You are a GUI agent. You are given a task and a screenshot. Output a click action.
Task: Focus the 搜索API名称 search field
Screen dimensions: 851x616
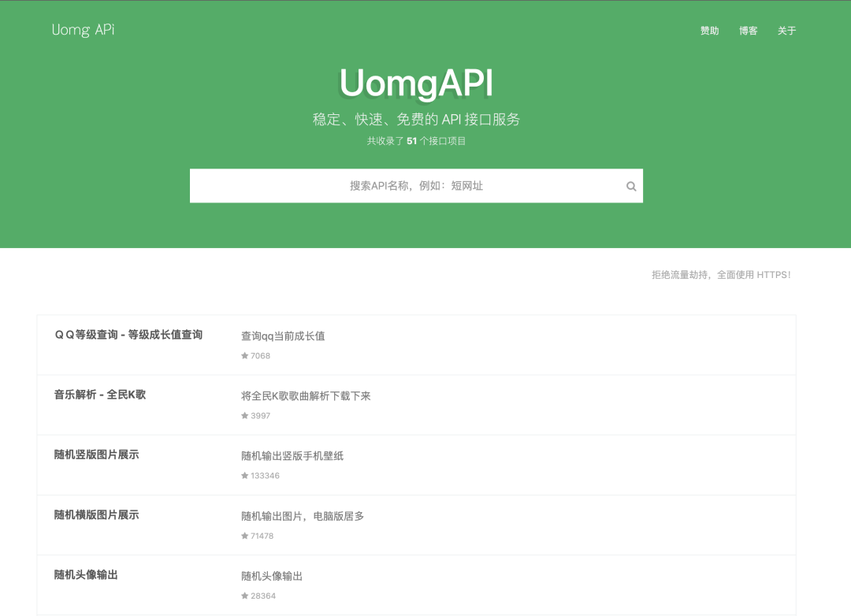pyautogui.click(x=416, y=186)
